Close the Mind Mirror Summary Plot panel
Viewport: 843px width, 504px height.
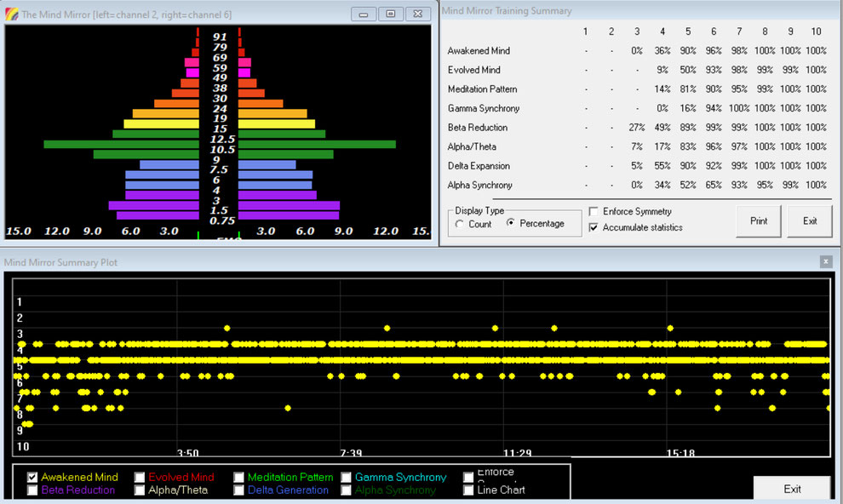tap(825, 262)
